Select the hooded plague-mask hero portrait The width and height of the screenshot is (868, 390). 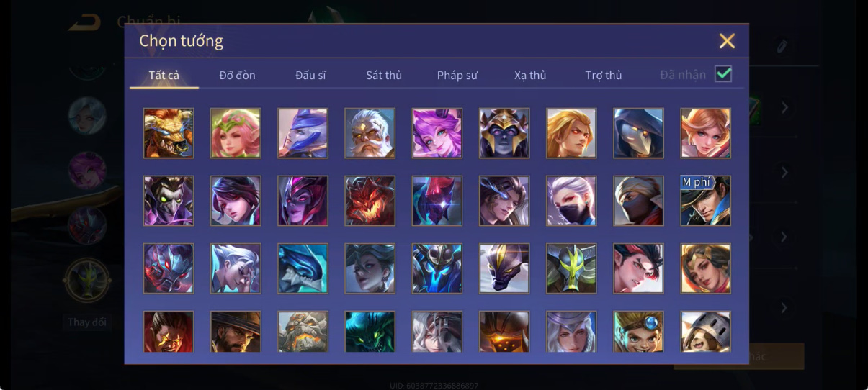click(638, 133)
